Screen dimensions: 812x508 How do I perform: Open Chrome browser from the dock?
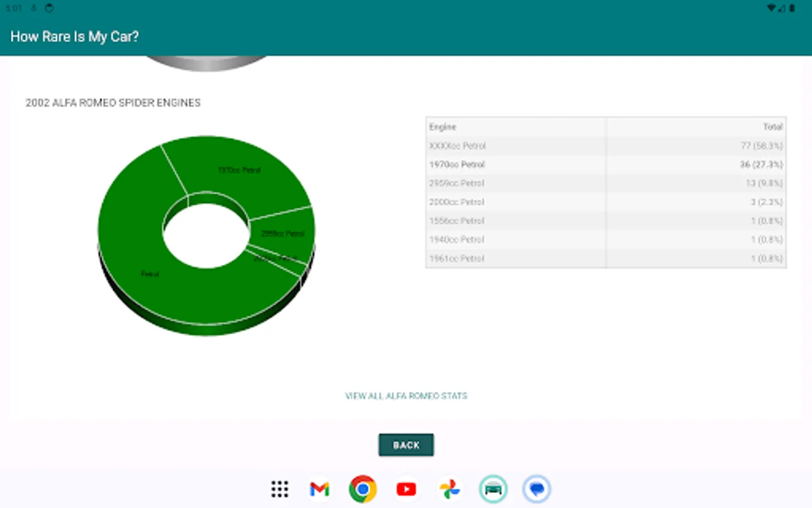coord(363,489)
